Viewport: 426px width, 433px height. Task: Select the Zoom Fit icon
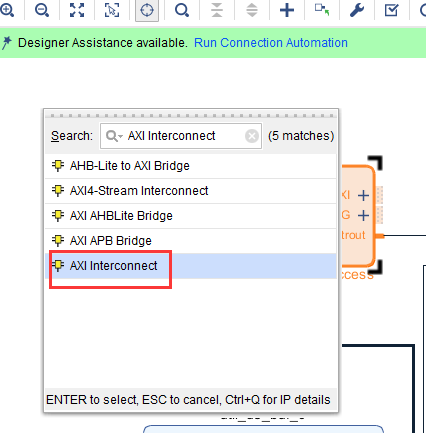coord(77,10)
